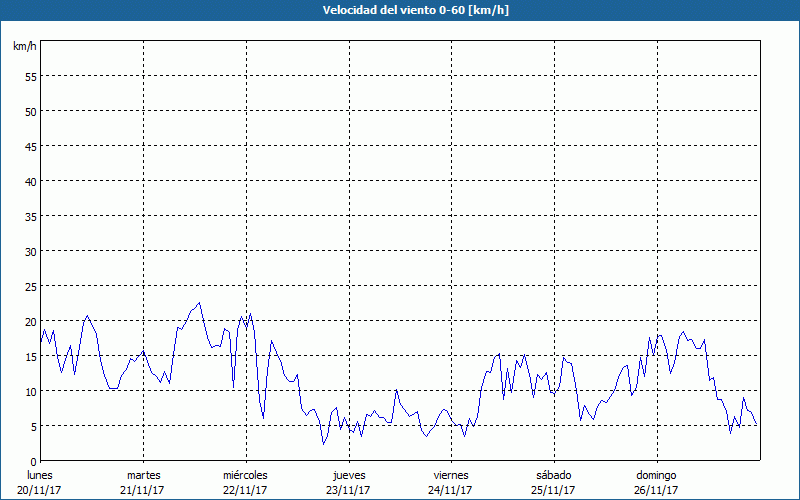
Task: Click the 40 tick label on the y-axis
Action: 30,181
